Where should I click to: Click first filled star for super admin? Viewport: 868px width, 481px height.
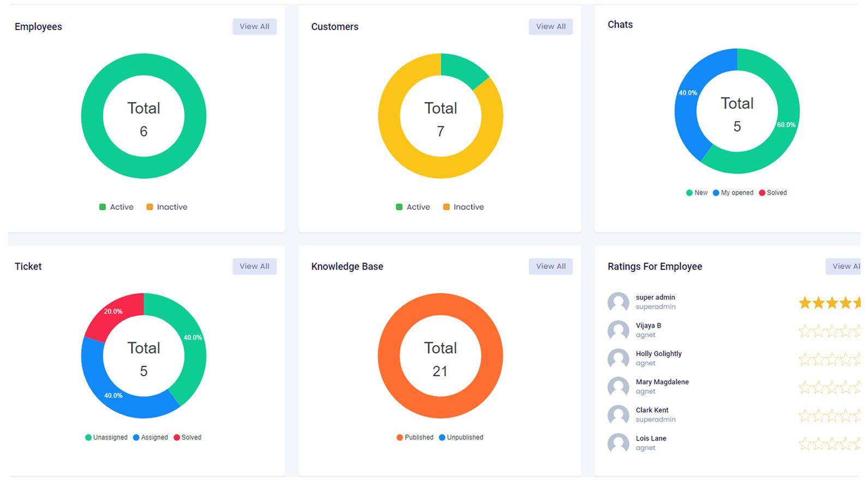click(805, 302)
